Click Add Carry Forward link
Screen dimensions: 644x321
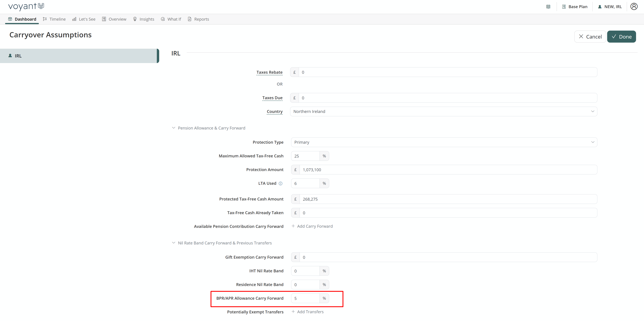pos(312,226)
